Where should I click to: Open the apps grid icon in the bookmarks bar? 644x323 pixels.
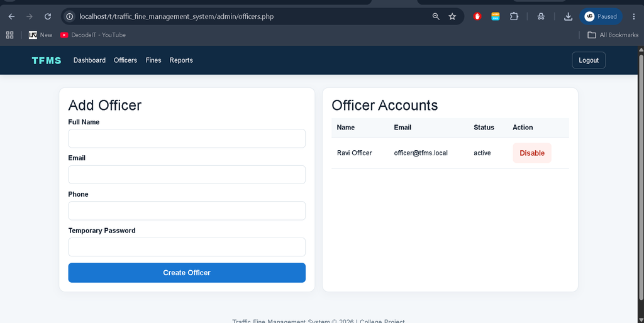[x=9, y=35]
